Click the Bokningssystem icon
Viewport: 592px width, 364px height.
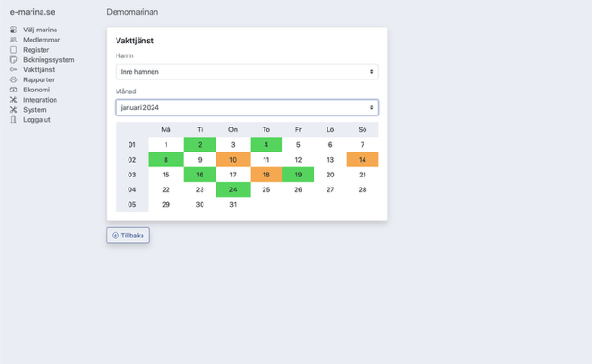point(14,60)
